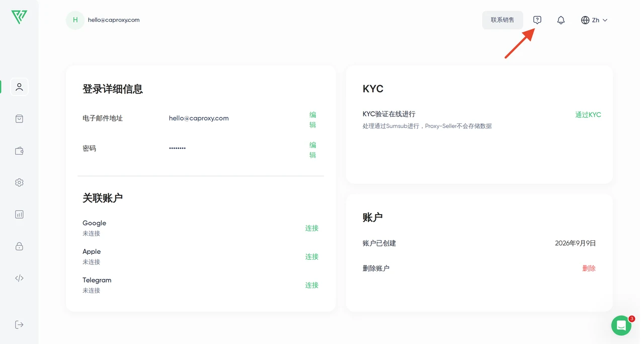
Task: Connect the Apple account
Action: pyautogui.click(x=312, y=257)
